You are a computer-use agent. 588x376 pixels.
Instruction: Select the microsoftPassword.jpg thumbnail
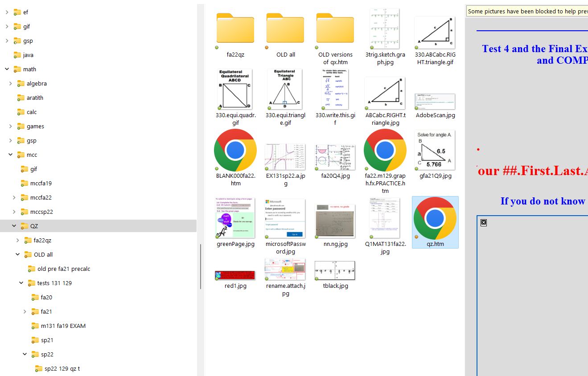click(x=285, y=218)
